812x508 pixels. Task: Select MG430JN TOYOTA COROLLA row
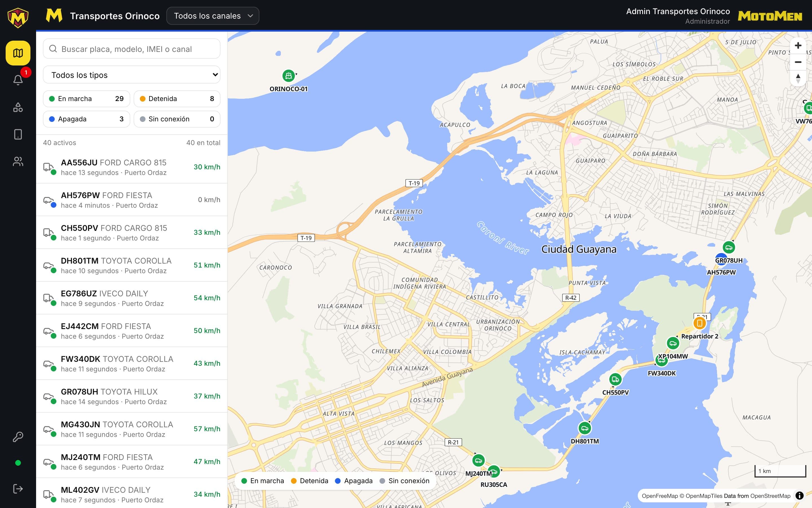[132, 429]
